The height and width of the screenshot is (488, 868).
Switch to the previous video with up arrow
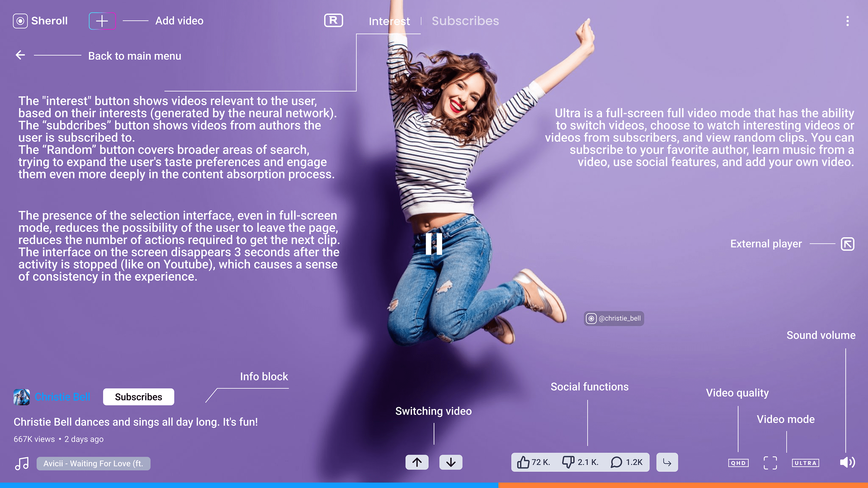417,462
